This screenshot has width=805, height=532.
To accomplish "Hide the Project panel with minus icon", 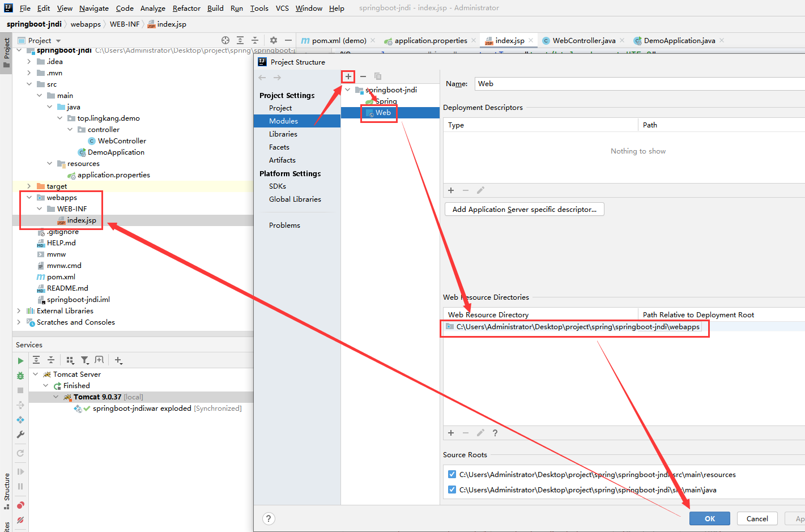I will 288,40.
